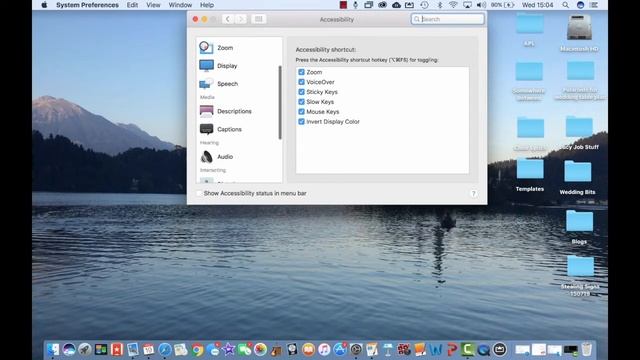Uncheck the Zoom shortcut checkbox

tap(301, 72)
